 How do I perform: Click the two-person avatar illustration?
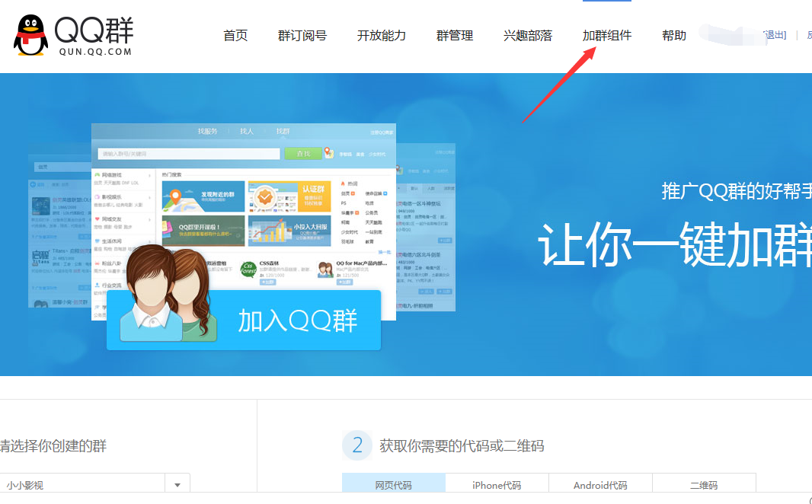coord(168,293)
